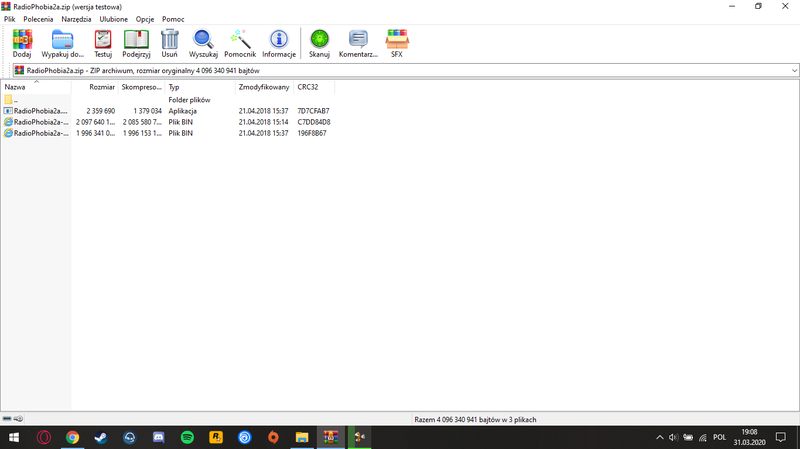This screenshot has height=449, width=800.
Task: Click the Komentarz toolbar icon
Action: click(358, 41)
